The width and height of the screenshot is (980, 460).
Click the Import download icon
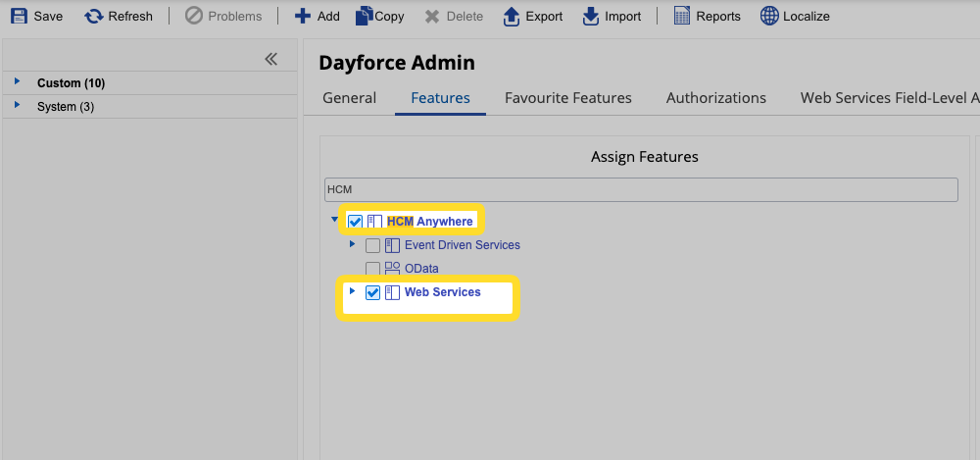[591, 16]
